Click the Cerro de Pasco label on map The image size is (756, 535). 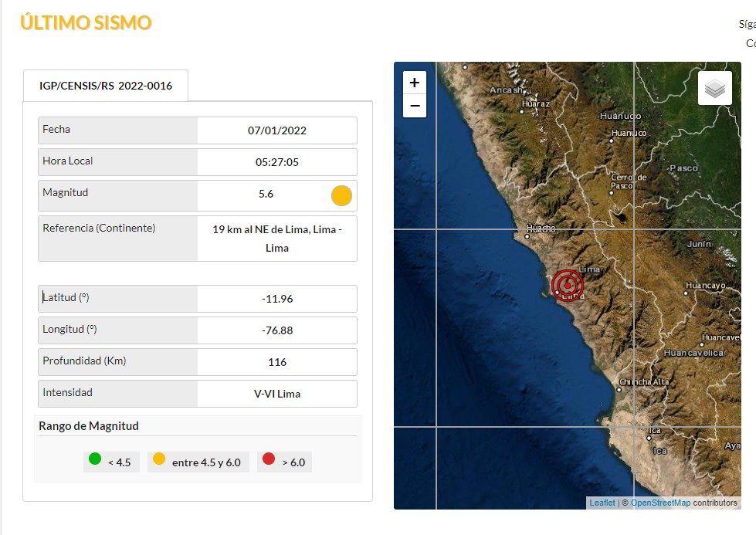point(629,181)
